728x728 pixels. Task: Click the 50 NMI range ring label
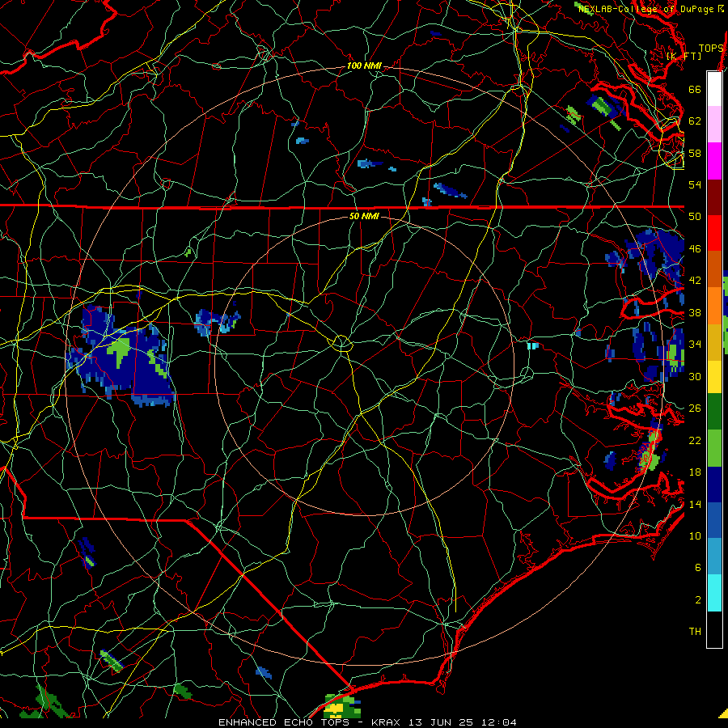[x=364, y=216]
